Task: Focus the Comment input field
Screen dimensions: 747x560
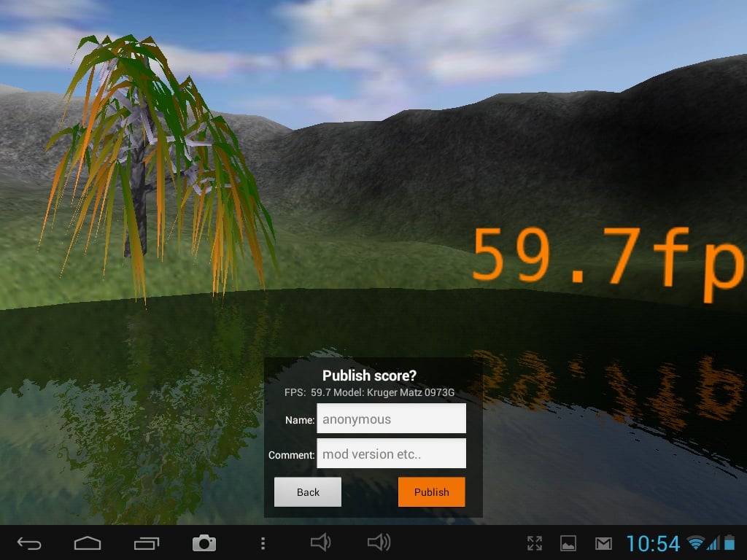Action: [391, 454]
